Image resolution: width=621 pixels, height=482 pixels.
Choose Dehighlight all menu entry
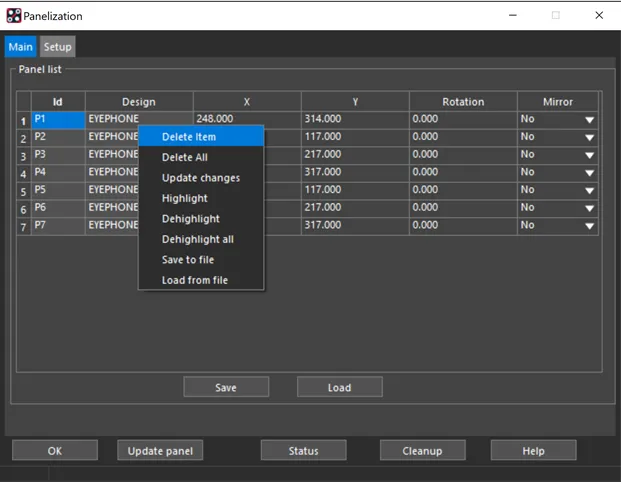click(x=201, y=239)
